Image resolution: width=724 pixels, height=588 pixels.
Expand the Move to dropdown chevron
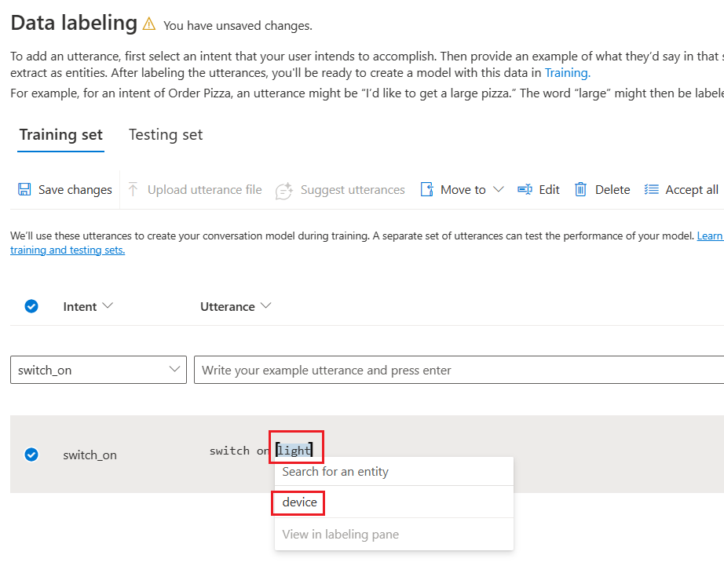(498, 189)
